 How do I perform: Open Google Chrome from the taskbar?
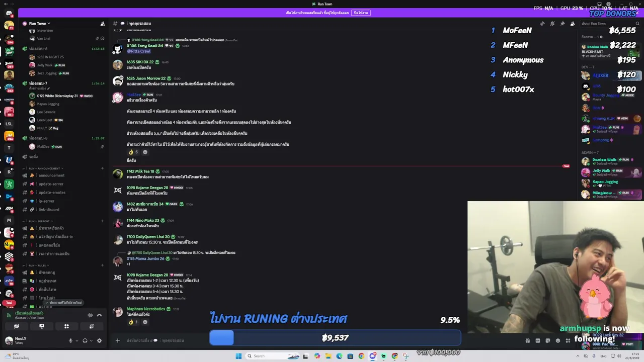pyautogui.click(x=361, y=356)
